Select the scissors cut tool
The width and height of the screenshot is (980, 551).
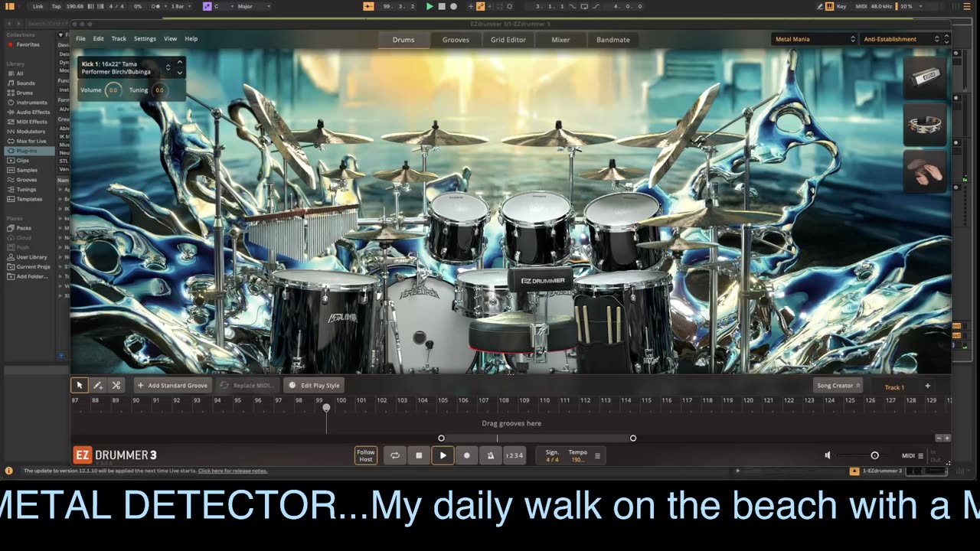click(x=116, y=385)
